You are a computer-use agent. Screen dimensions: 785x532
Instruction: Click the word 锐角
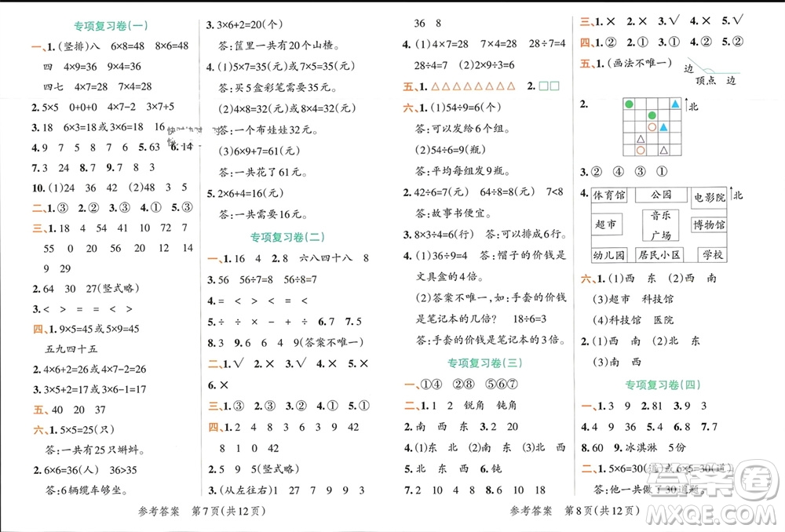coord(473,405)
